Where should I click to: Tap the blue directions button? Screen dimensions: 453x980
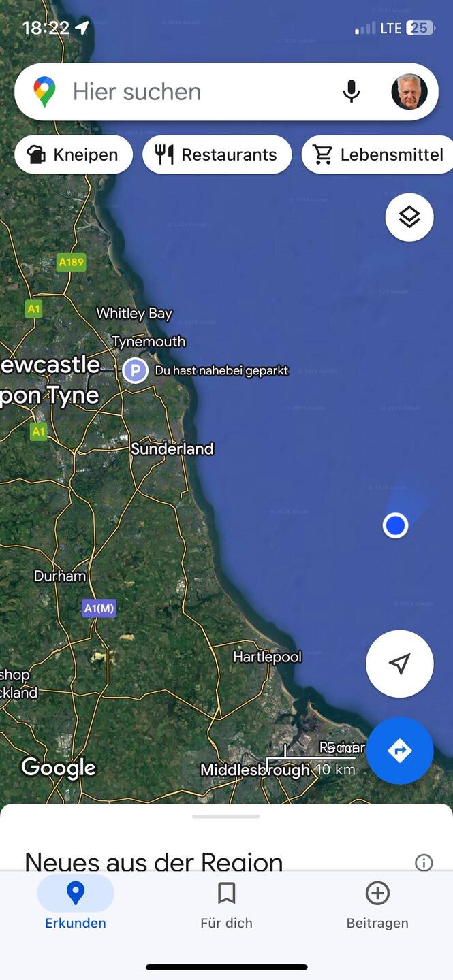click(400, 751)
